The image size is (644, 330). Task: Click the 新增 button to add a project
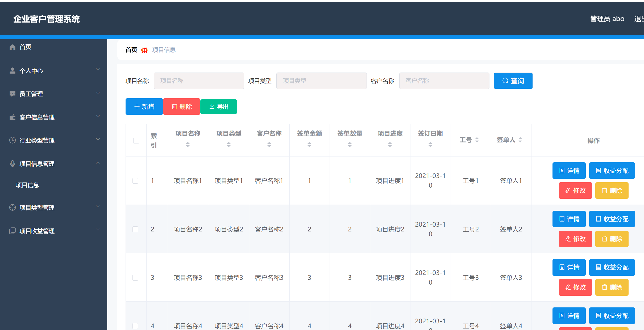coord(144,107)
